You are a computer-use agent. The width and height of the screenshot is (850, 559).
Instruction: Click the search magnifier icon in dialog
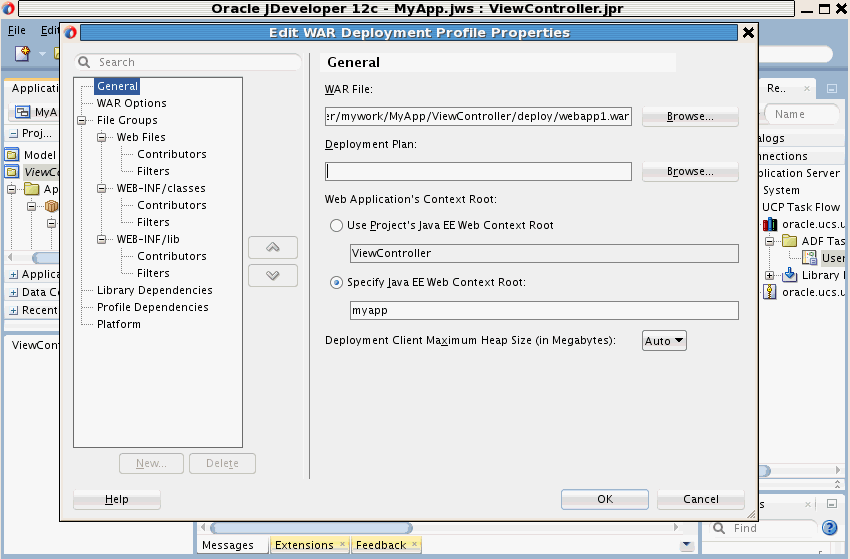point(84,62)
